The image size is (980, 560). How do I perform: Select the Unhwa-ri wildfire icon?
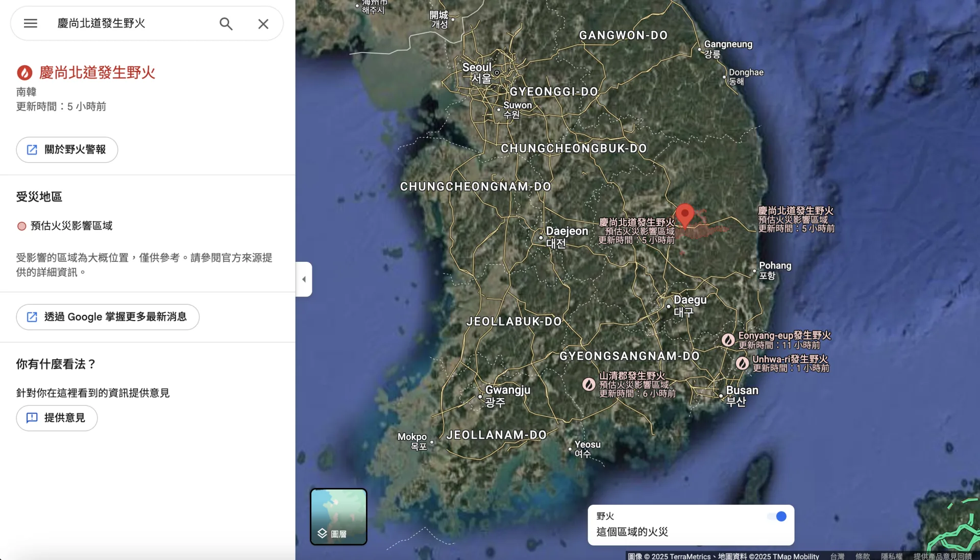[x=743, y=363]
